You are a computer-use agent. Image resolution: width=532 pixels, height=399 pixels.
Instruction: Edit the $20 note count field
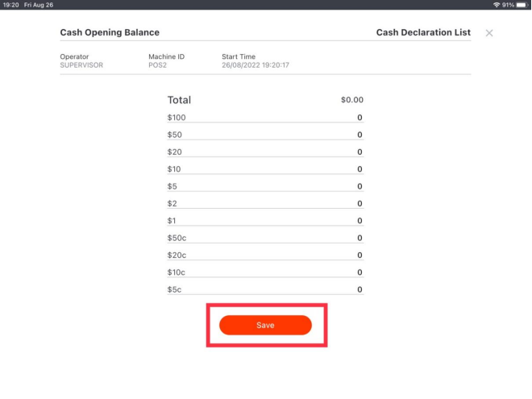(265, 152)
